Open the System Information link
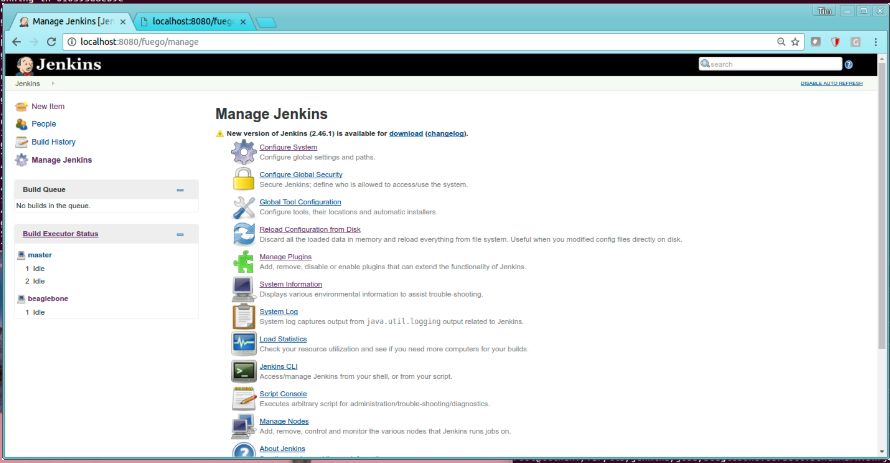The height and width of the screenshot is (463, 890). coord(291,284)
